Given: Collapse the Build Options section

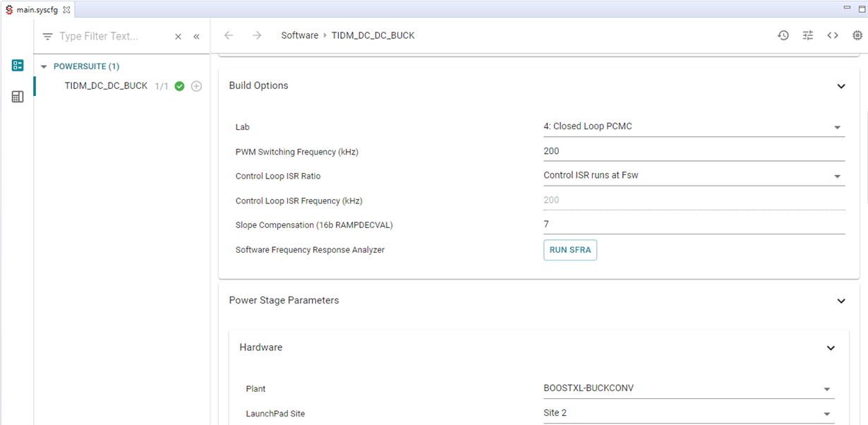Looking at the screenshot, I should click(840, 86).
